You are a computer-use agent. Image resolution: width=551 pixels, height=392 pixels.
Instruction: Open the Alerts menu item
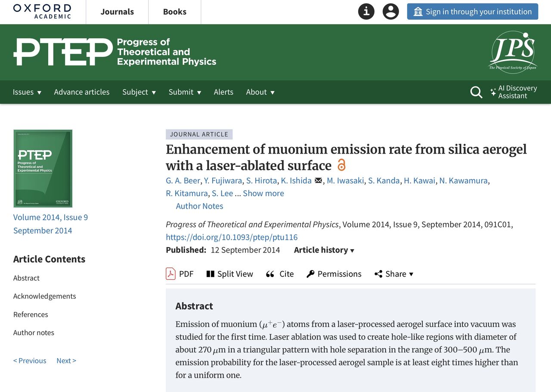(x=223, y=92)
